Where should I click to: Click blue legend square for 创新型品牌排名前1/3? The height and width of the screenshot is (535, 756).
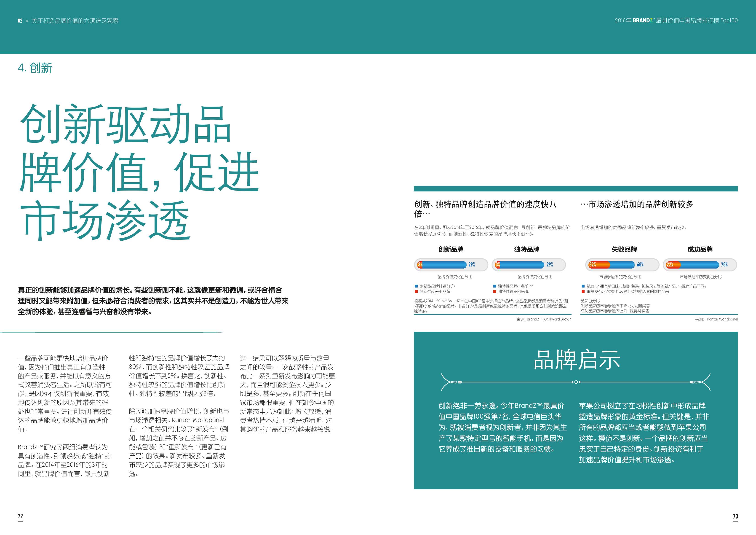tap(416, 286)
